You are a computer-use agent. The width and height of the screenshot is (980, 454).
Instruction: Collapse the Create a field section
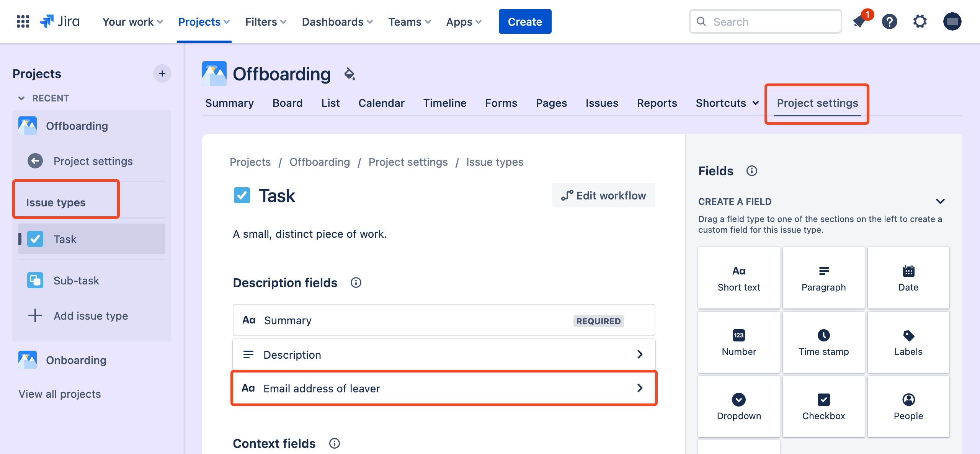(x=940, y=201)
